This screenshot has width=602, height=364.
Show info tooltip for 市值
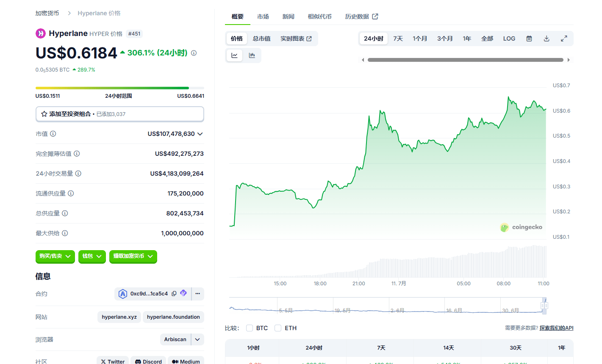(53, 134)
